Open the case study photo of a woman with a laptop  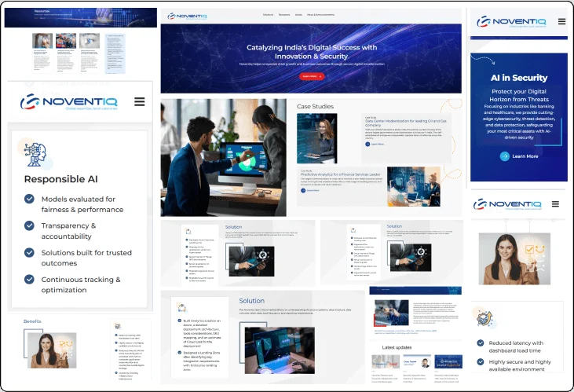coord(316,138)
